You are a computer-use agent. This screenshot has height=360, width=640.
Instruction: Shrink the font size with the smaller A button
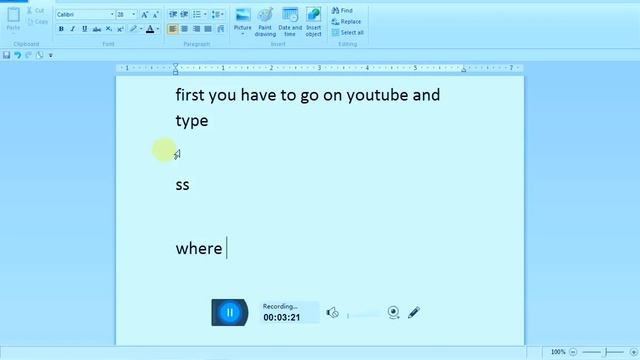tap(156, 15)
